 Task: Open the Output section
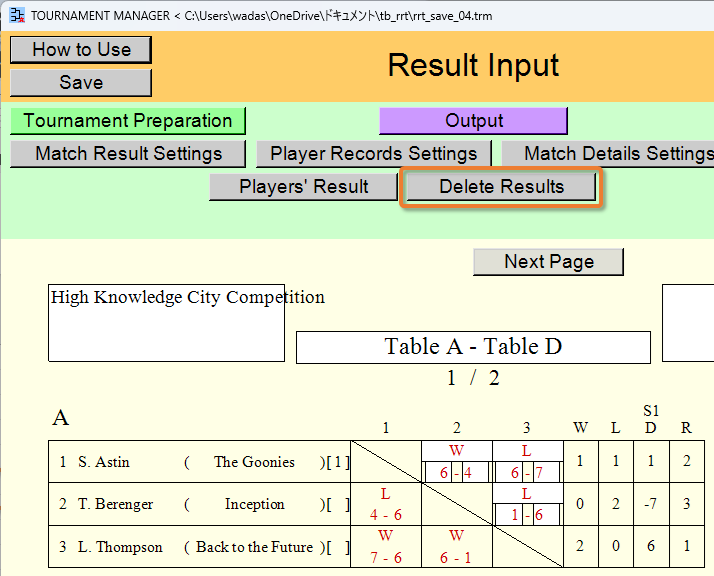tap(474, 121)
